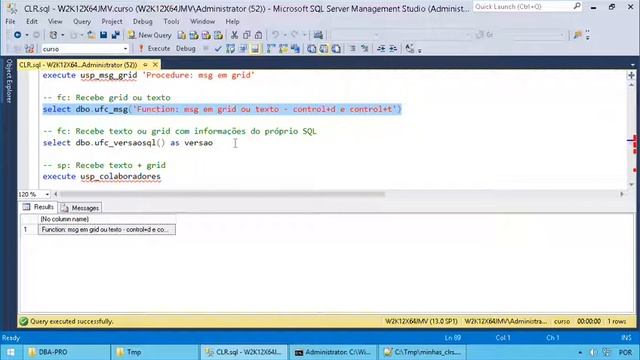640x360 pixels.
Task: Click the Decrease Indent icon
Action: [381, 49]
